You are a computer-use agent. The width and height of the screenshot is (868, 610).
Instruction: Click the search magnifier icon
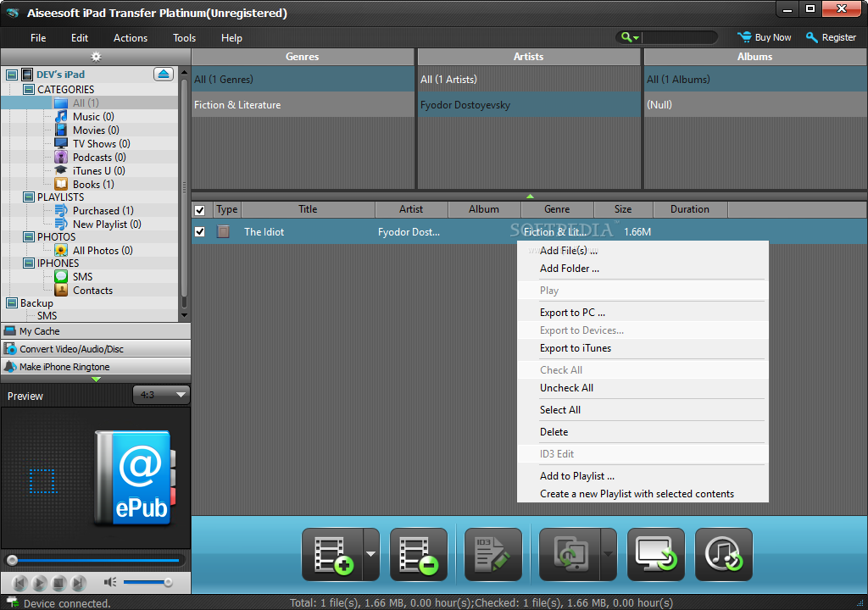[x=626, y=37]
